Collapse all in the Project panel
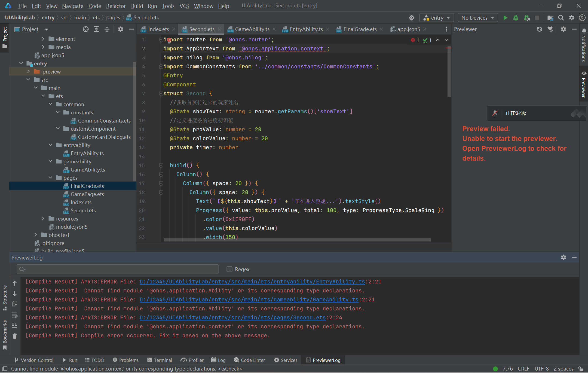The height and width of the screenshot is (373, 588). [x=107, y=29]
